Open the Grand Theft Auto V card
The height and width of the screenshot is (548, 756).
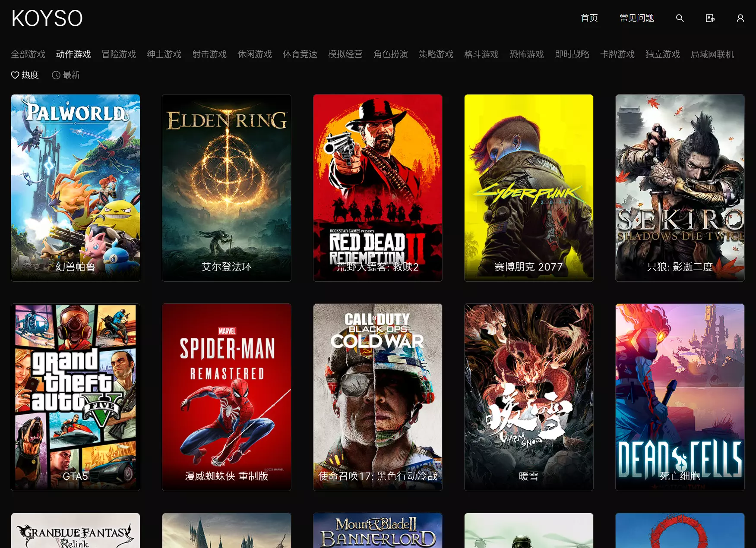point(76,397)
